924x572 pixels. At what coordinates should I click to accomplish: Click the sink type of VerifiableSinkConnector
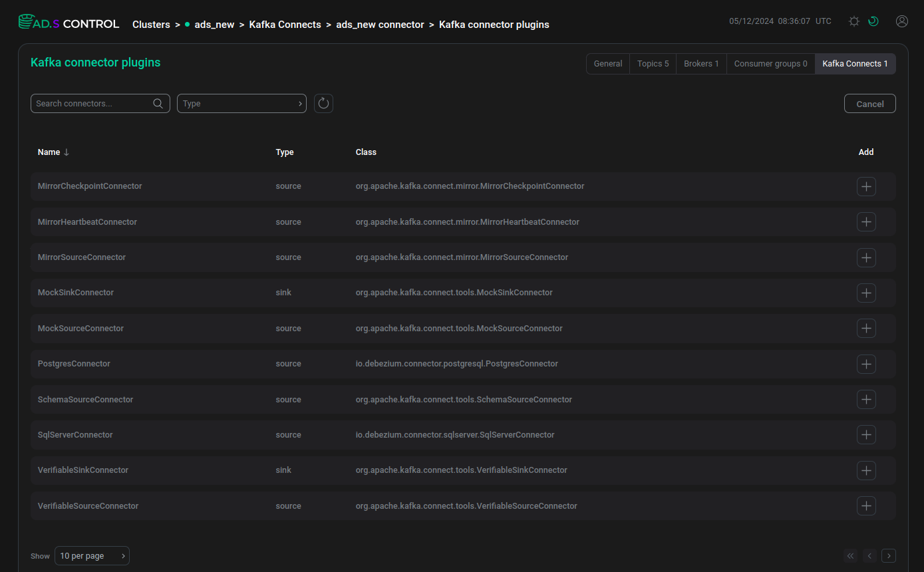283,470
